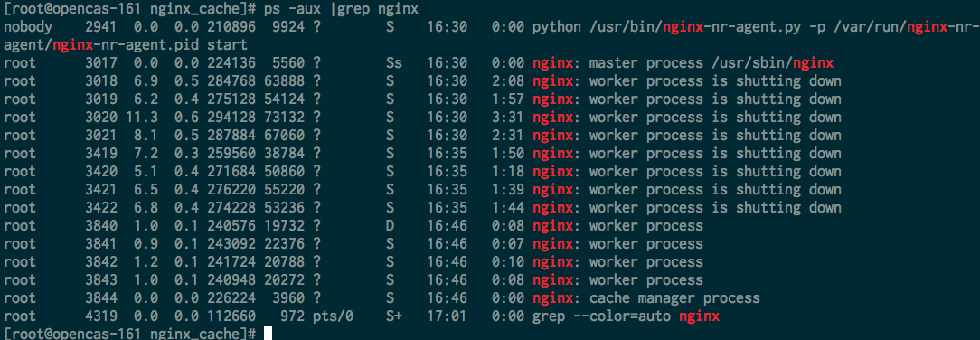Click PID 3841
The image size is (980, 340).
pos(100,244)
